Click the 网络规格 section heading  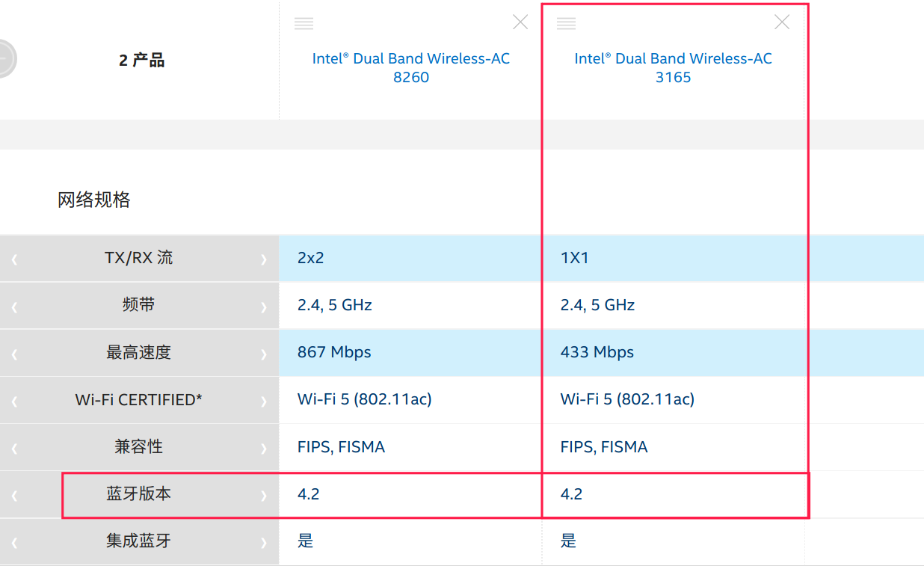click(x=94, y=200)
